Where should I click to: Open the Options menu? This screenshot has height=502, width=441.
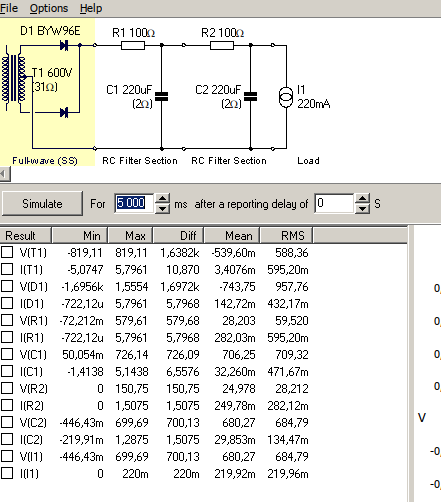49,8
